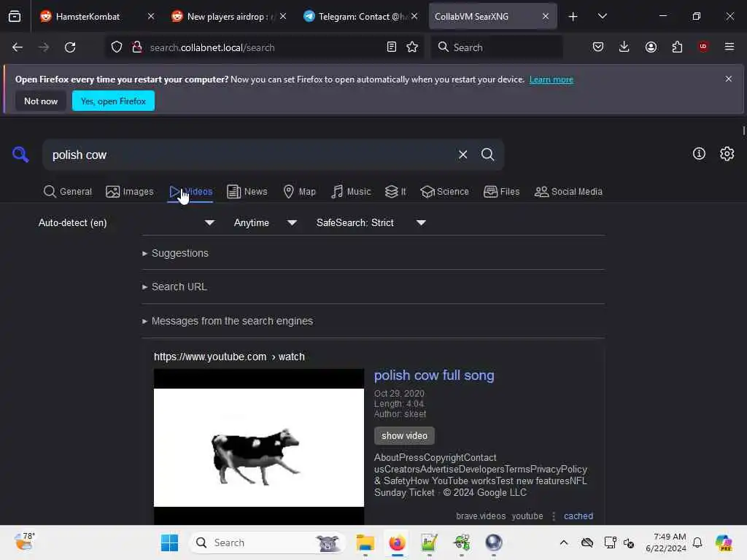Viewport: 747px width, 560px height.
Task: Select the News search category
Action: [247, 192]
